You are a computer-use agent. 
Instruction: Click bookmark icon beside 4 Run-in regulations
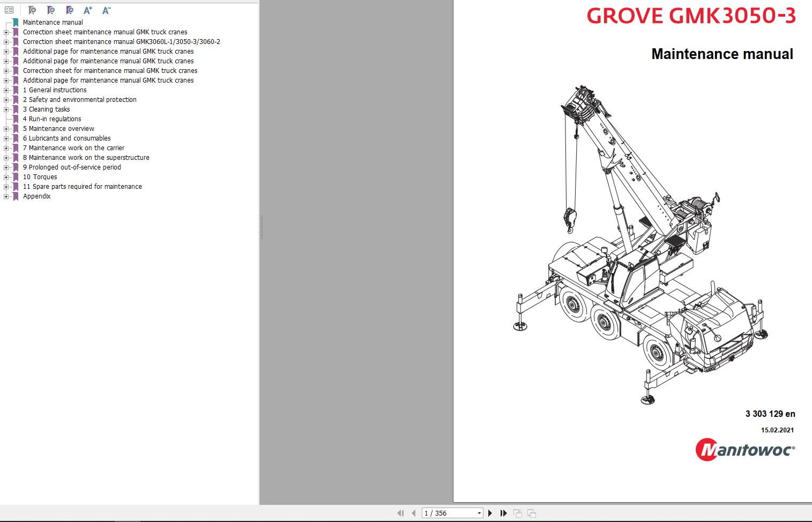[16, 119]
